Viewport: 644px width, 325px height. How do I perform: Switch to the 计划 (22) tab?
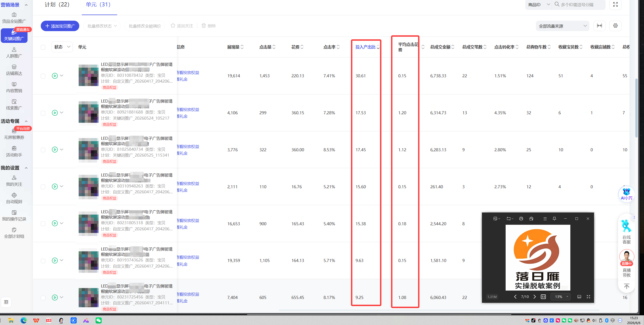[57, 5]
